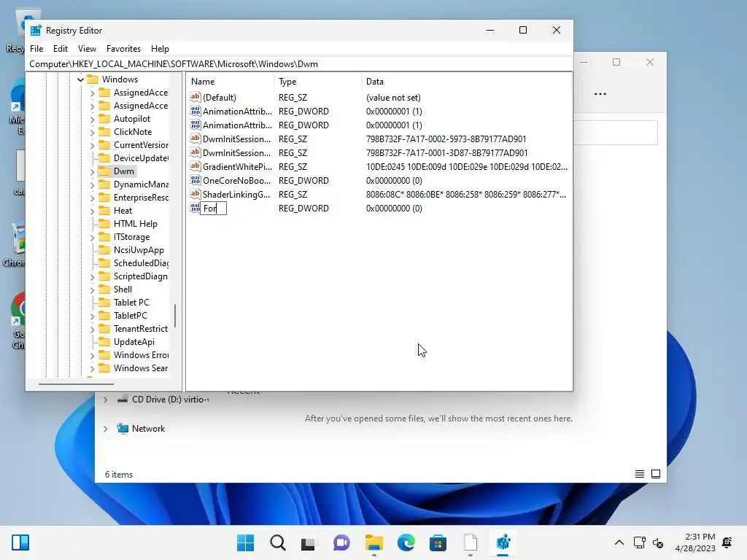Open taskbar Search

tap(278, 542)
